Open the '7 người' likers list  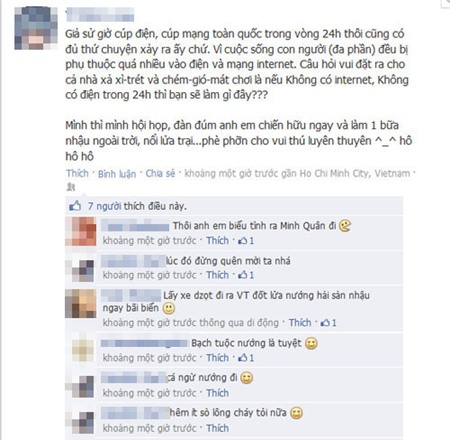(104, 206)
